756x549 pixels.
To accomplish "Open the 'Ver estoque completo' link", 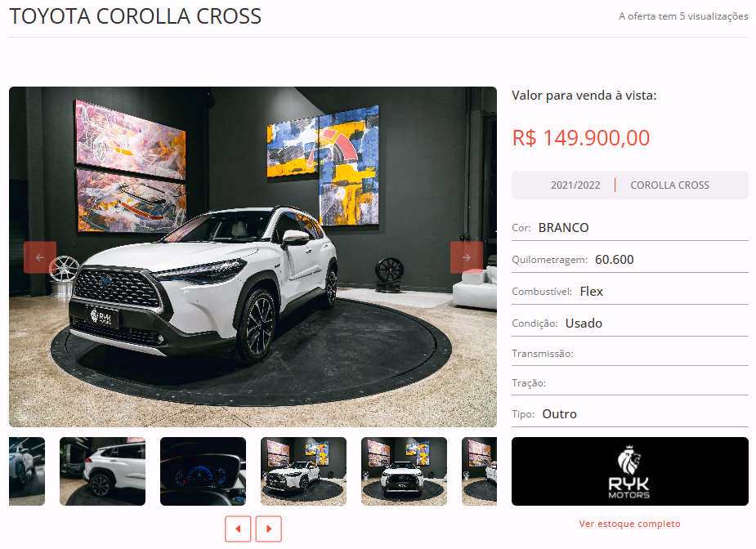I will pos(629,524).
